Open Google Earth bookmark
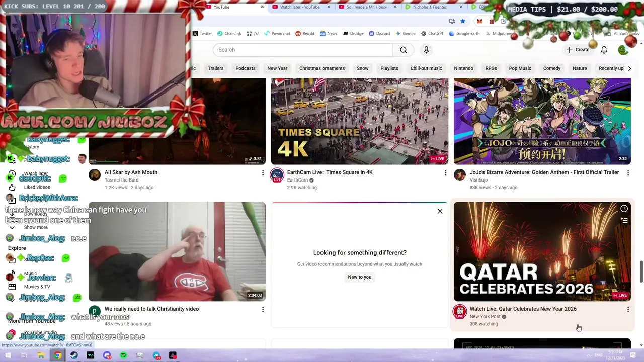Viewport: 644px width, 362px height. point(464,34)
